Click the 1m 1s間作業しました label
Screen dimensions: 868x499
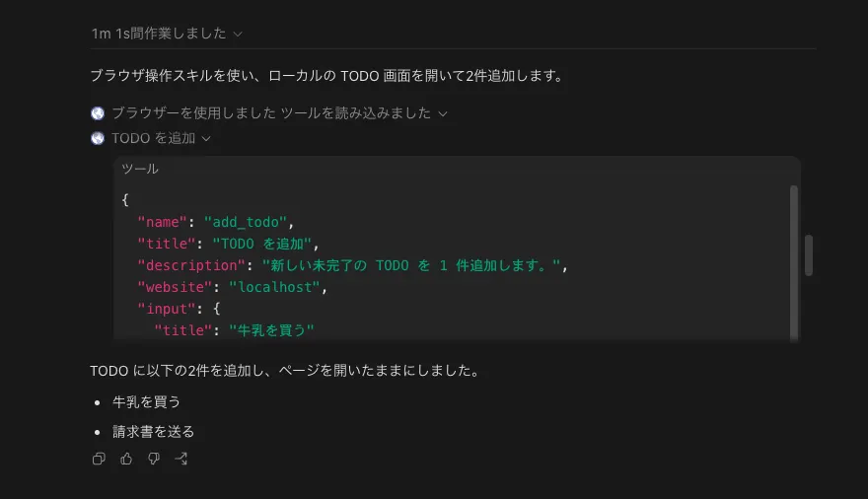(x=159, y=34)
